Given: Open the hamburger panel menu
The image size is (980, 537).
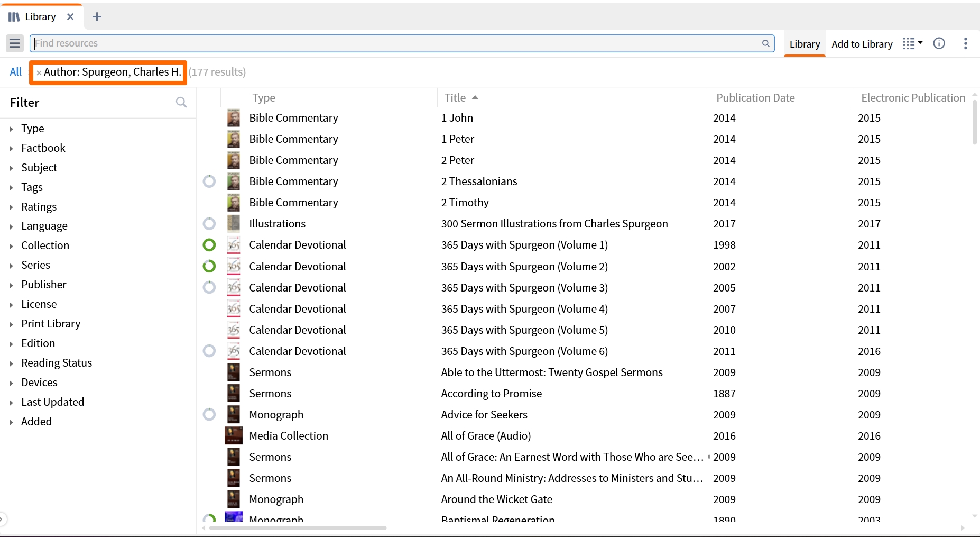Looking at the screenshot, I should (x=15, y=43).
